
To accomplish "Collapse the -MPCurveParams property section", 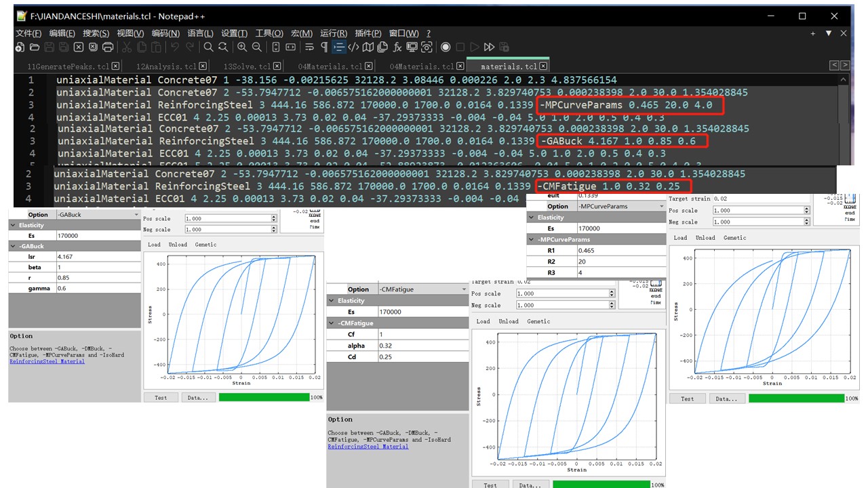I will click(531, 240).
